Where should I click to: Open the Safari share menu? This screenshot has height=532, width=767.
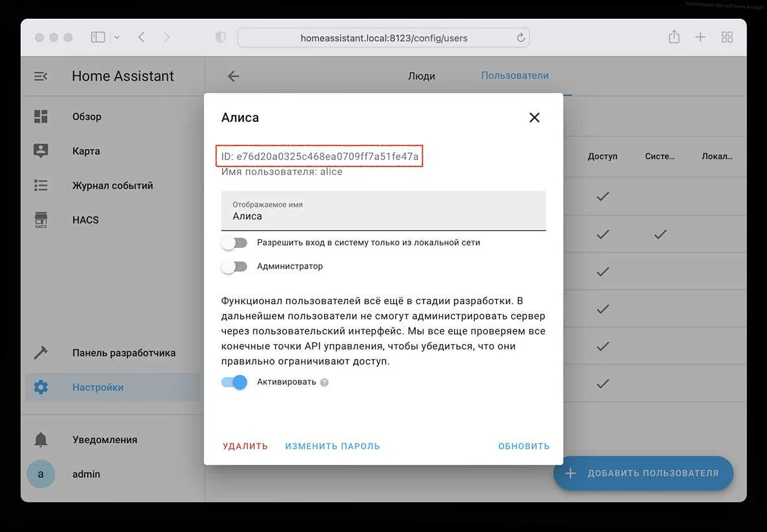point(674,37)
